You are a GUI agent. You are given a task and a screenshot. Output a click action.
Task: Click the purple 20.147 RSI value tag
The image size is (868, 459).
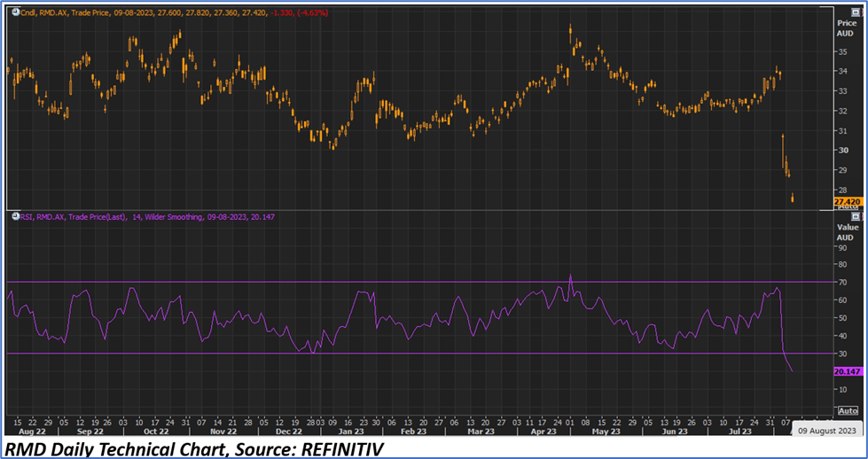(847, 371)
